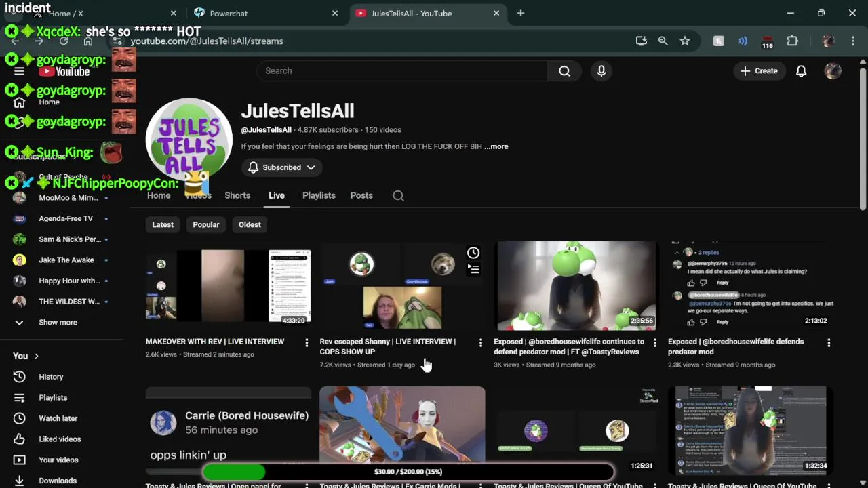Open Playlists in the left sidebar
The width and height of the screenshot is (868, 488).
[x=53, y=398]
